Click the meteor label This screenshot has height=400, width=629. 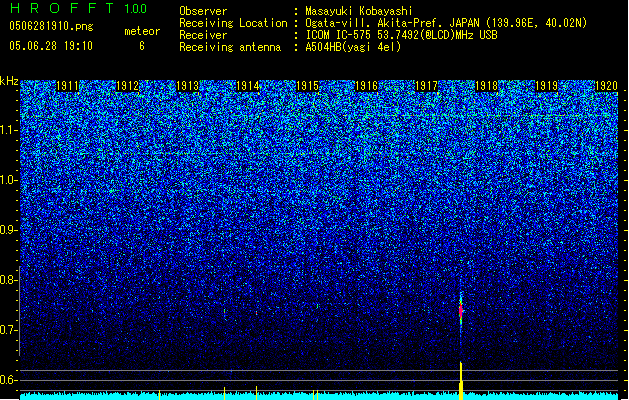click(x=142, y=31)
